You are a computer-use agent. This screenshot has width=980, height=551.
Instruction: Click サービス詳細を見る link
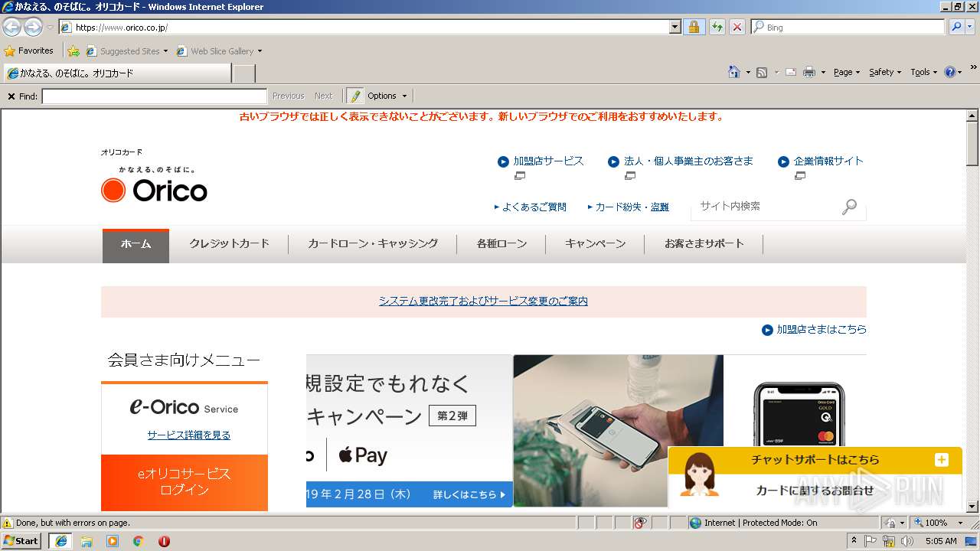pyautogui.click(x=188, y=435)
